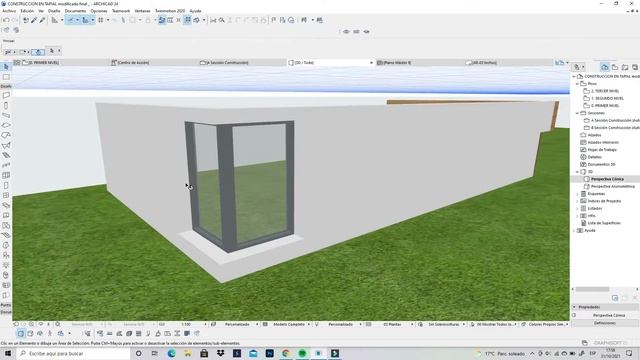640x360 pixels.
Task: Toggle the Suspend Groups button in the toolbar
Action: 187,20
